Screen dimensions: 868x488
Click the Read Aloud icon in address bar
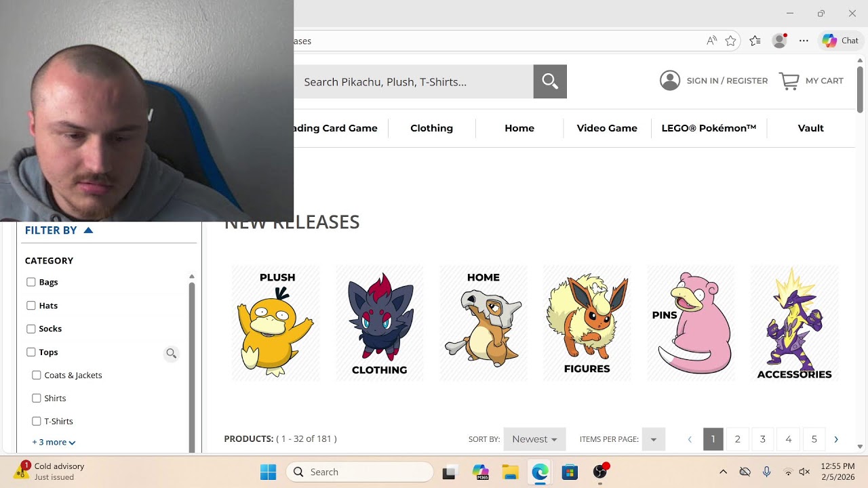click(x=711, y=41)
